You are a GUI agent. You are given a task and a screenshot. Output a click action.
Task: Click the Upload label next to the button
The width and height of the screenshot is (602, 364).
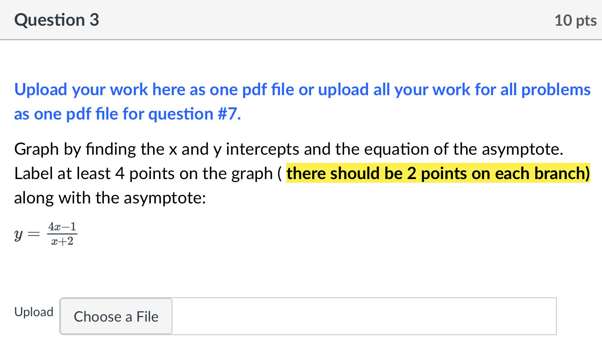33,312
